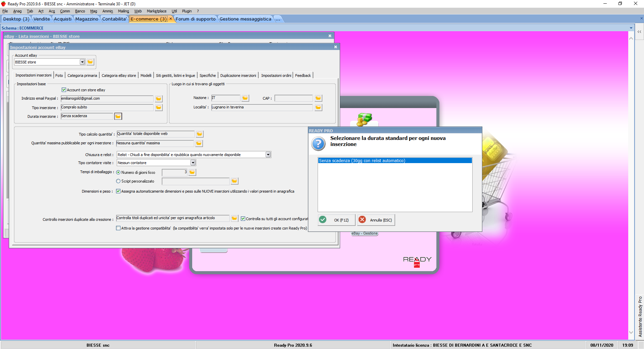Open the Forum di supporto tab
Screen dimensions: 644x349
point(196,19)
